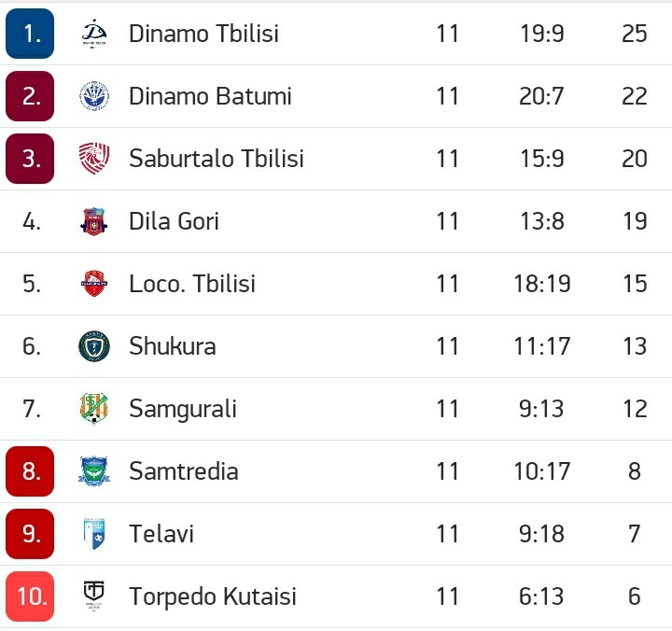This screenshot has width=672, height=631.
Task: Click the Loco. Tbilisi red shield logo
Action: pos(94,284)
